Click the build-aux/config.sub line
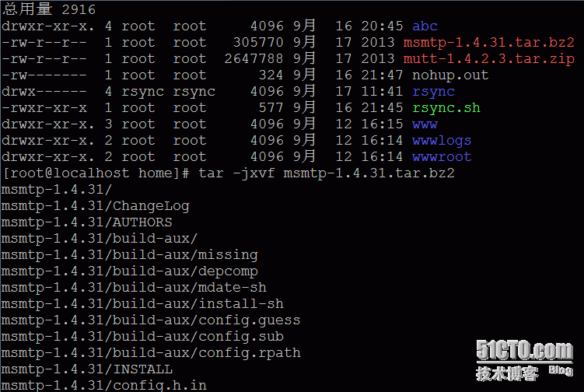 tap(142, 337)
